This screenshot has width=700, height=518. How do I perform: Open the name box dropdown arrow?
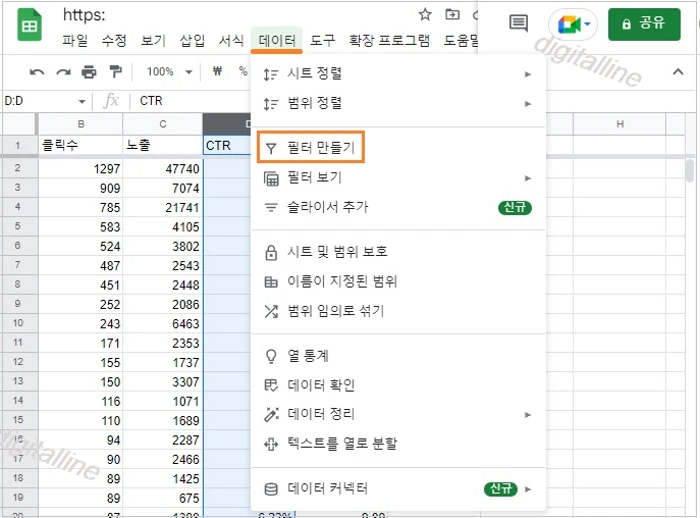tap(82, 101)
